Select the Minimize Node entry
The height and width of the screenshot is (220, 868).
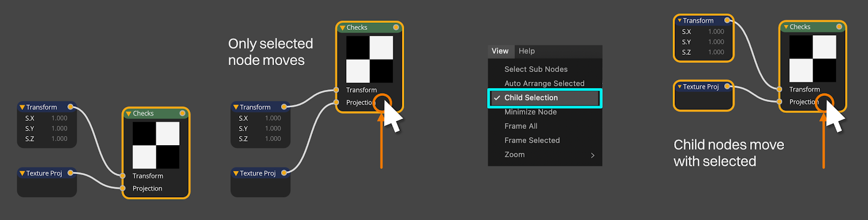point(530,112)
